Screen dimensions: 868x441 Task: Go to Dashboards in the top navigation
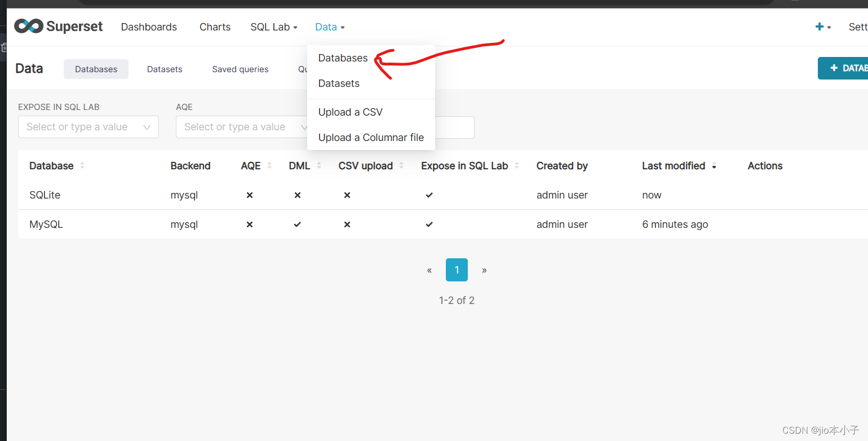[x=149, y=27]
